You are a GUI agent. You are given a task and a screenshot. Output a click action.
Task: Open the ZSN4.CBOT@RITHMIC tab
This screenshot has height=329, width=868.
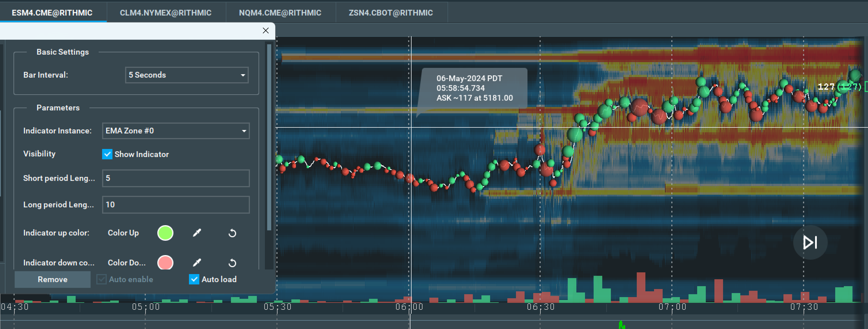391,13
